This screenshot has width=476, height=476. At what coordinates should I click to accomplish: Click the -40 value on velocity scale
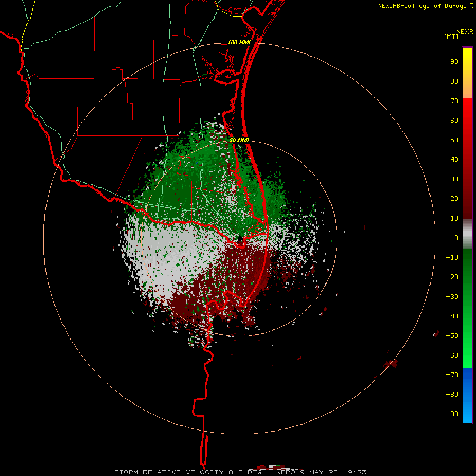point(452,316)
